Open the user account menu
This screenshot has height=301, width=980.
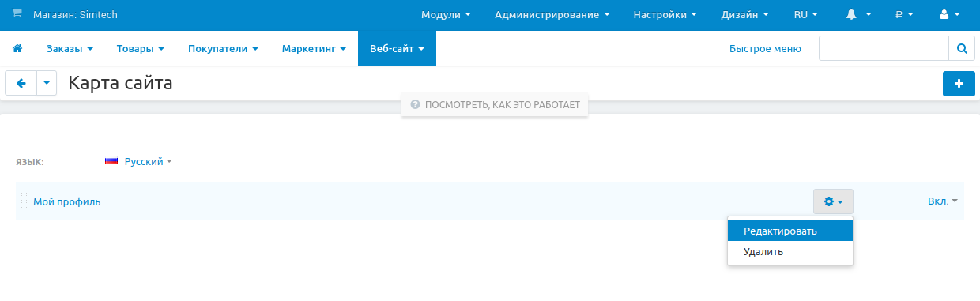tap(949, 15)
